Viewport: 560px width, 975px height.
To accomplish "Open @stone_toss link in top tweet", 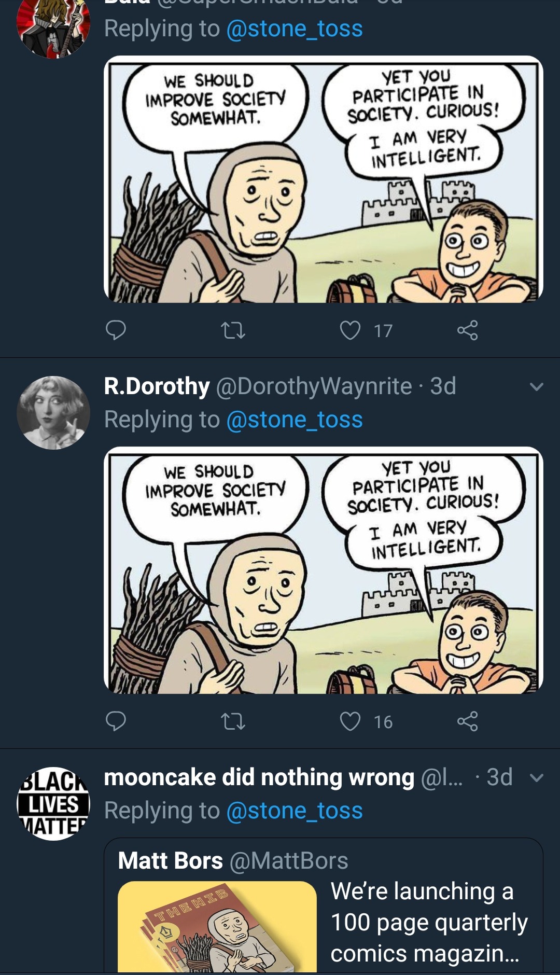I will [x=295, y=29].
